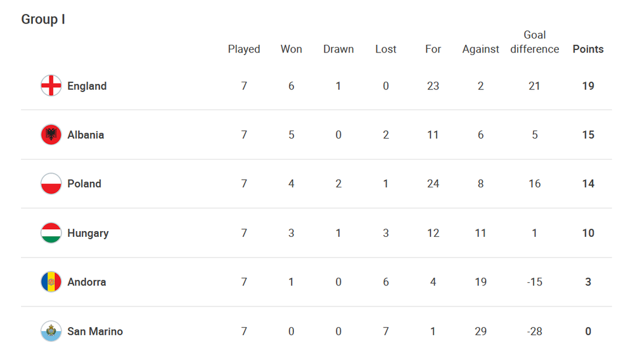Click the San Marino flag icon

51,331
